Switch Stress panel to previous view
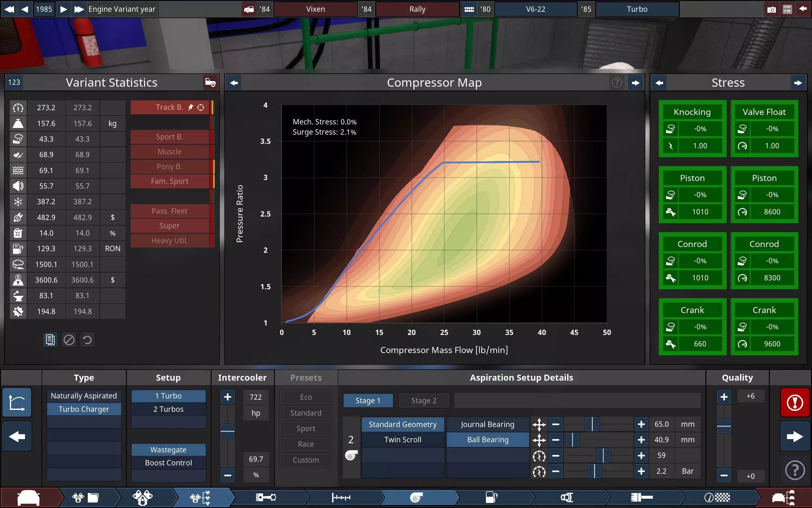 tap(659, 83)
